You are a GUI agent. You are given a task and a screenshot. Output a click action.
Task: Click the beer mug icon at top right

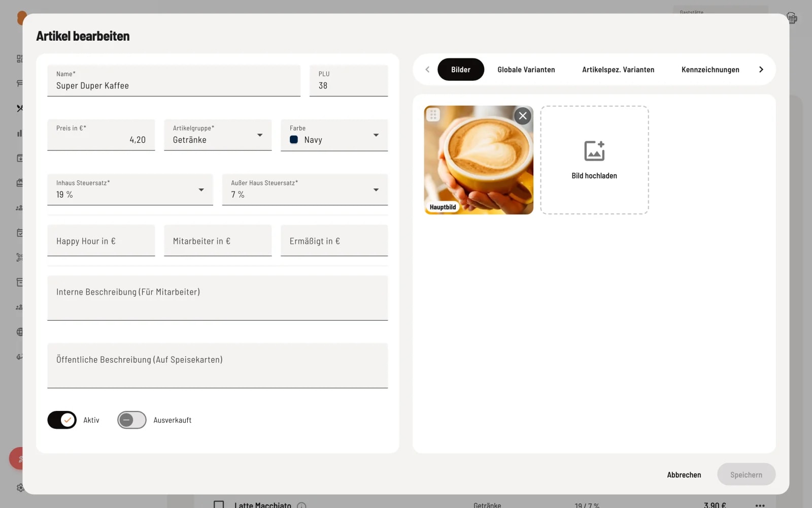792,18
